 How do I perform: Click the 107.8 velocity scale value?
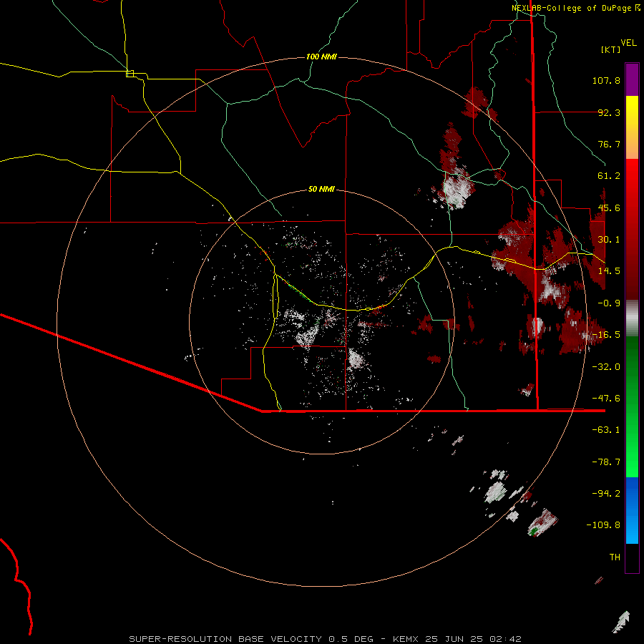point(606,80)
